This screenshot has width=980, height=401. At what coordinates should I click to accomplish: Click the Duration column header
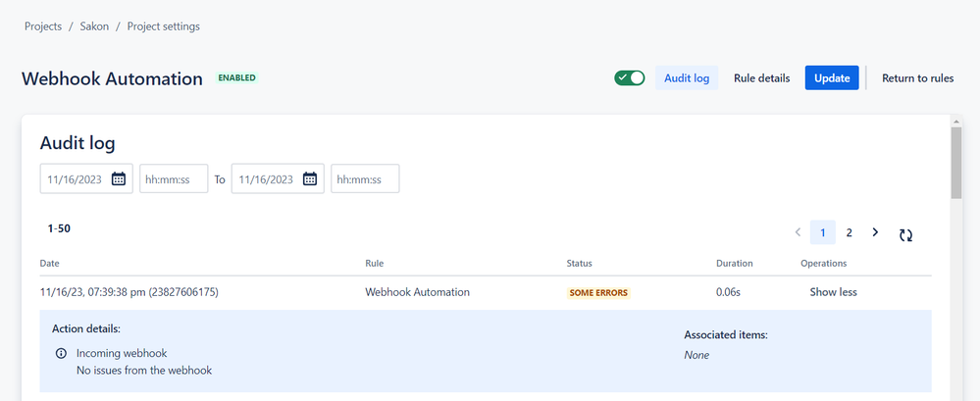point(735,264)
